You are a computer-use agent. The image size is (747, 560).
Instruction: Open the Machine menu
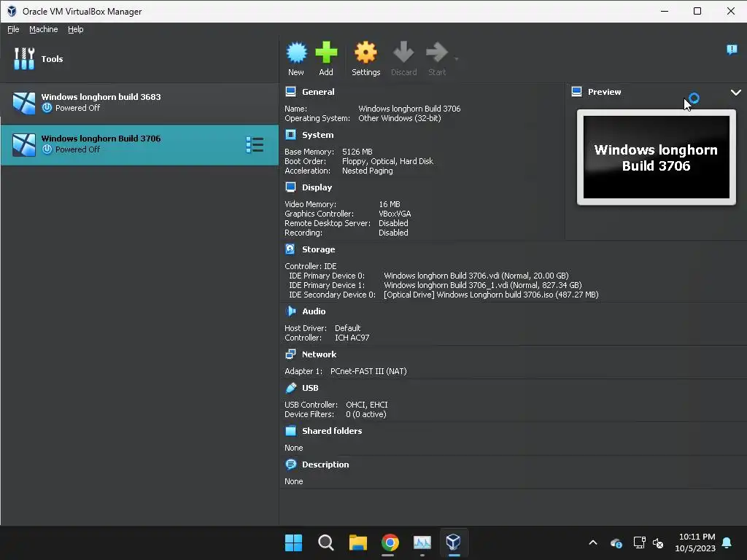pyautogui.click(x=43, y=29)
